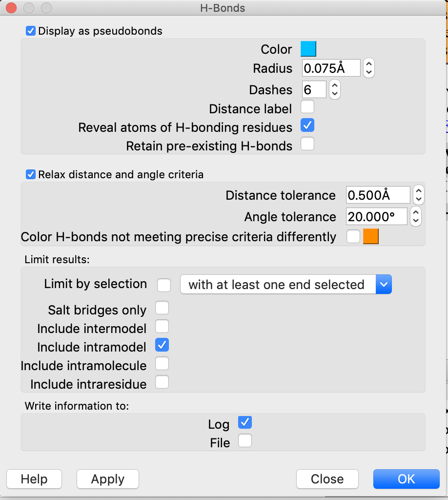Click the Apply button
448x500 pixels.
[x=108, y=479]
